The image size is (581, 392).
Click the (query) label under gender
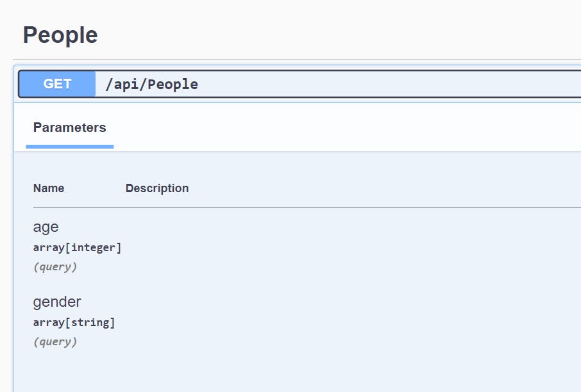point(55,341)
